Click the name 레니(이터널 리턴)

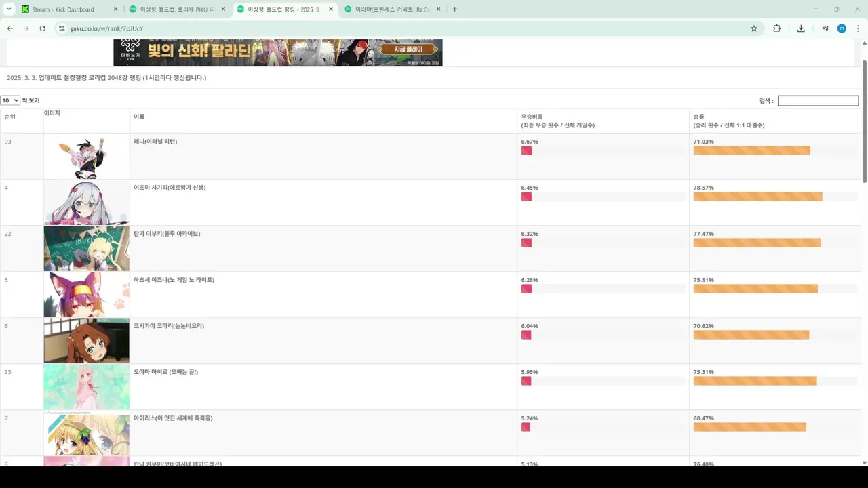pos(155,142)
